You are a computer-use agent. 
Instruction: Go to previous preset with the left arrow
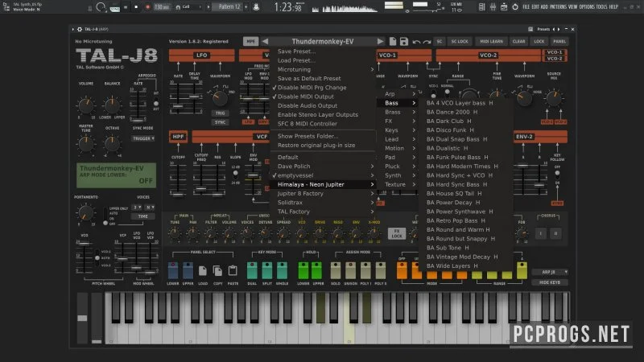pos(266,42)
